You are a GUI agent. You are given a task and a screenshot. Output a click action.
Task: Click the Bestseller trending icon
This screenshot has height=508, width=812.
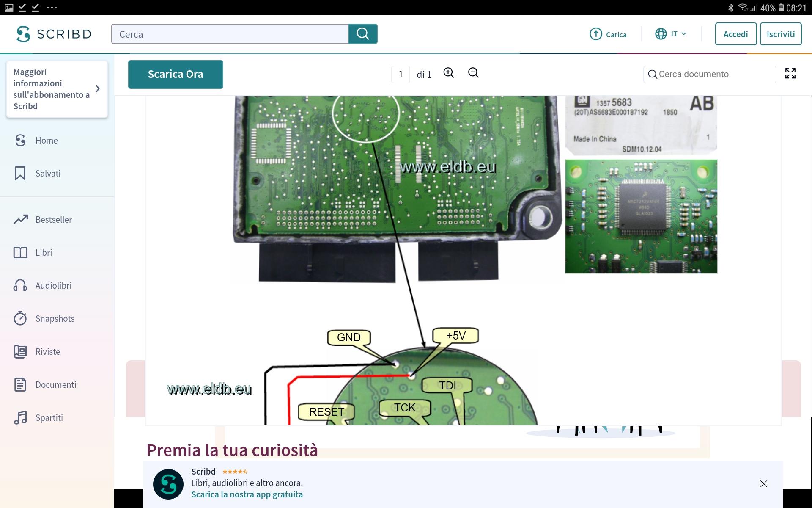20,219
